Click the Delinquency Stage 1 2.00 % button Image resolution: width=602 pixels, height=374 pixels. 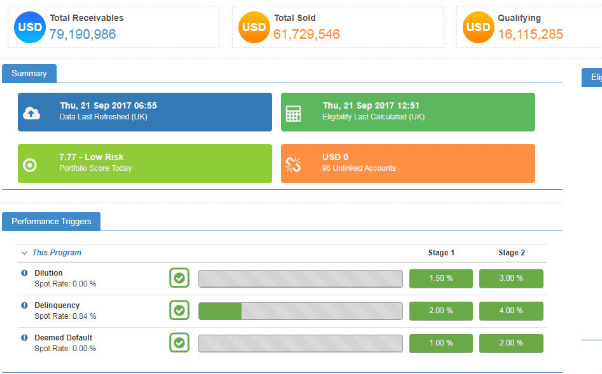point(441,311)
